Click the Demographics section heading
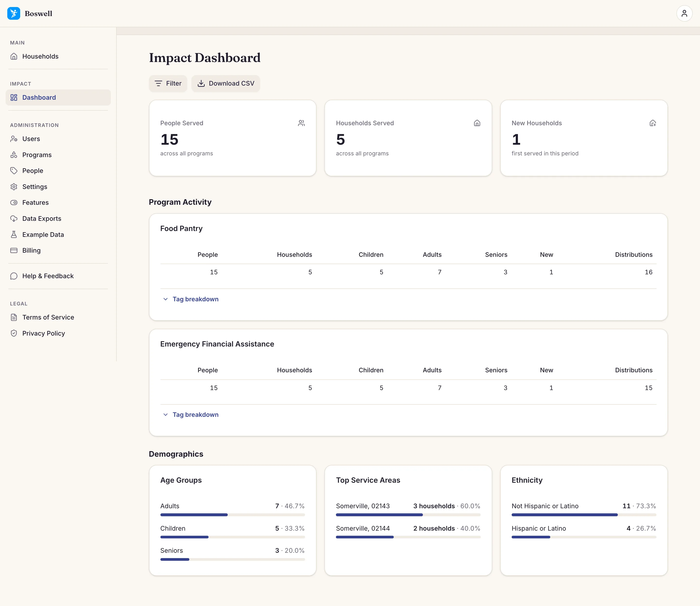This screenshot has width=700, height=606. [176, 454]
